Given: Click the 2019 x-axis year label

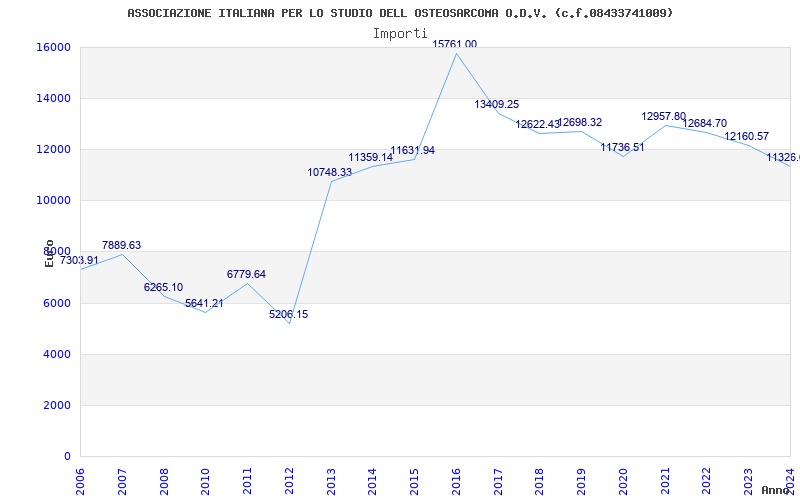Looking at the screenshot, I should click(x=582, y=481).
